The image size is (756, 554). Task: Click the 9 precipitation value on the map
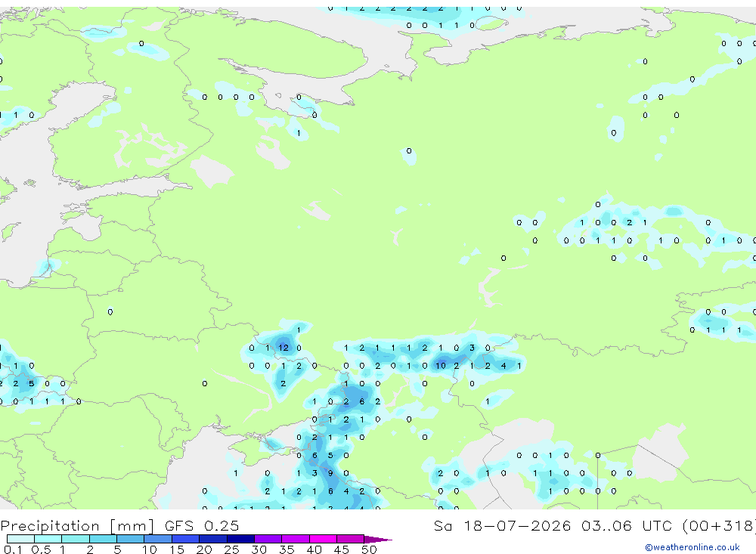click(330, 473)
